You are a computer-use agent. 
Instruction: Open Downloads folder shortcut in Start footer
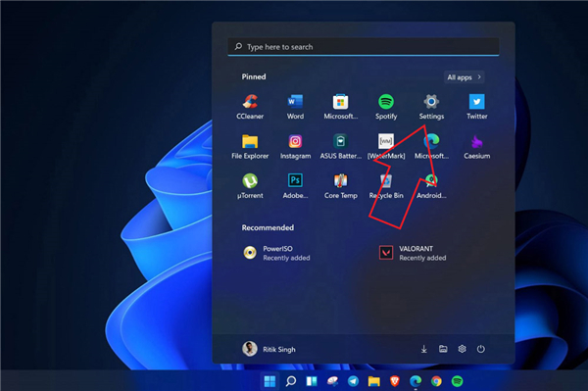point(423,349)
